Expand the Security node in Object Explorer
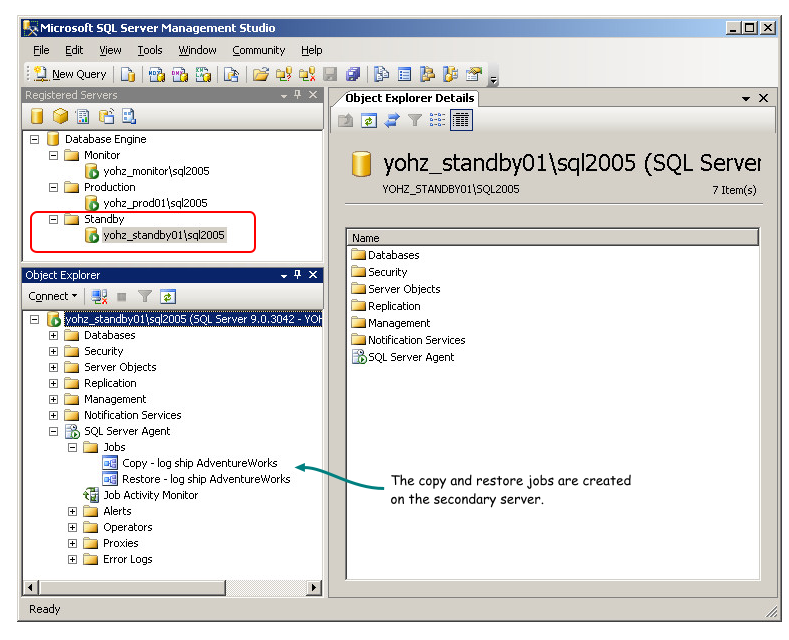This screenshot has height=640, width=789. [x=53, y=352]
